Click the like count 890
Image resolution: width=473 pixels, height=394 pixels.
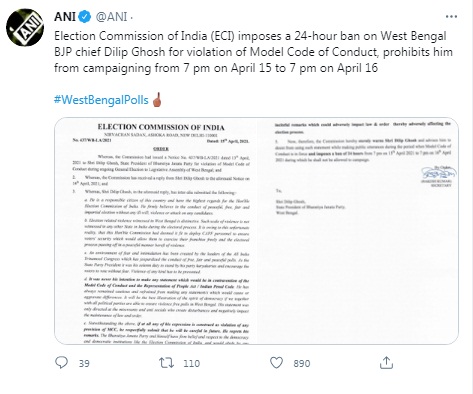click(302, 363)
